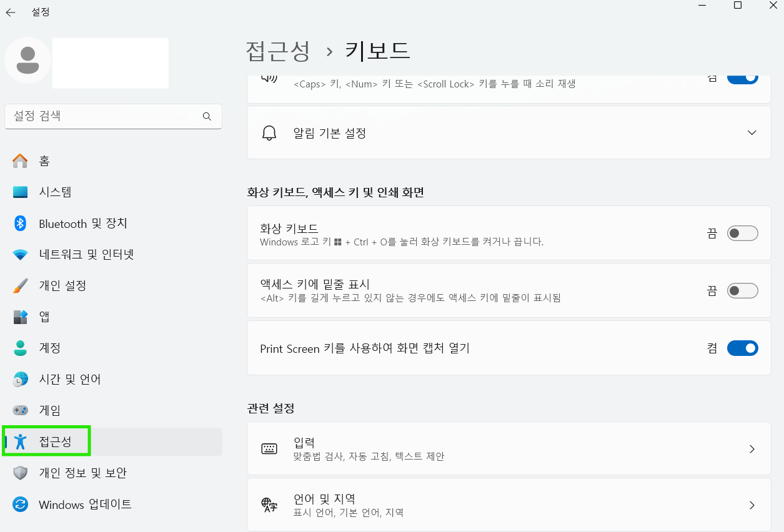
Task: Click the keyboard icon next to 입력
Action: (x=269, y=448)
